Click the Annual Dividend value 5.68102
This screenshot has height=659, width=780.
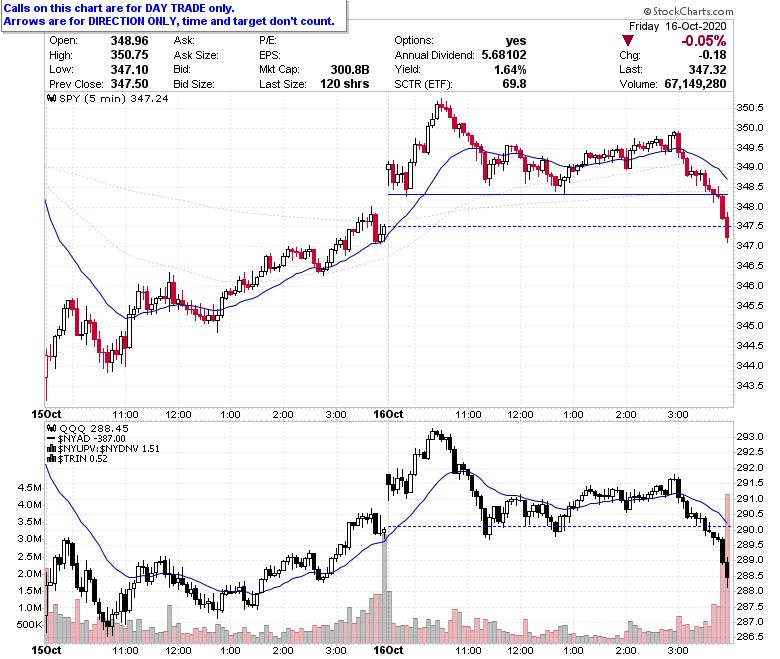tap(504, 55)
